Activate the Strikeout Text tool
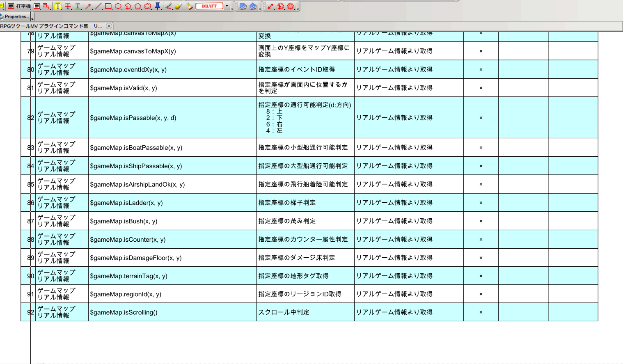This screenshot has height=364, width=623. tap(68, 6)
